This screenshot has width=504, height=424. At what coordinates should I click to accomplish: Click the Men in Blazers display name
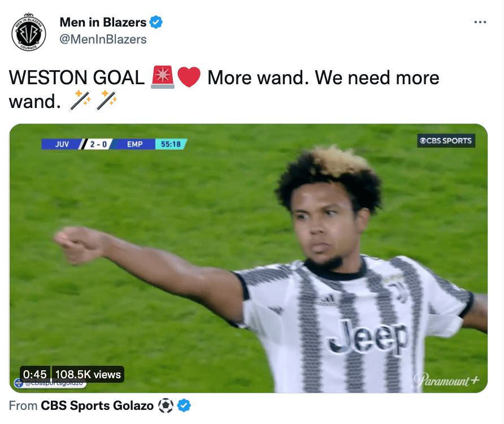pyautogui.click(x=103, y=22)
